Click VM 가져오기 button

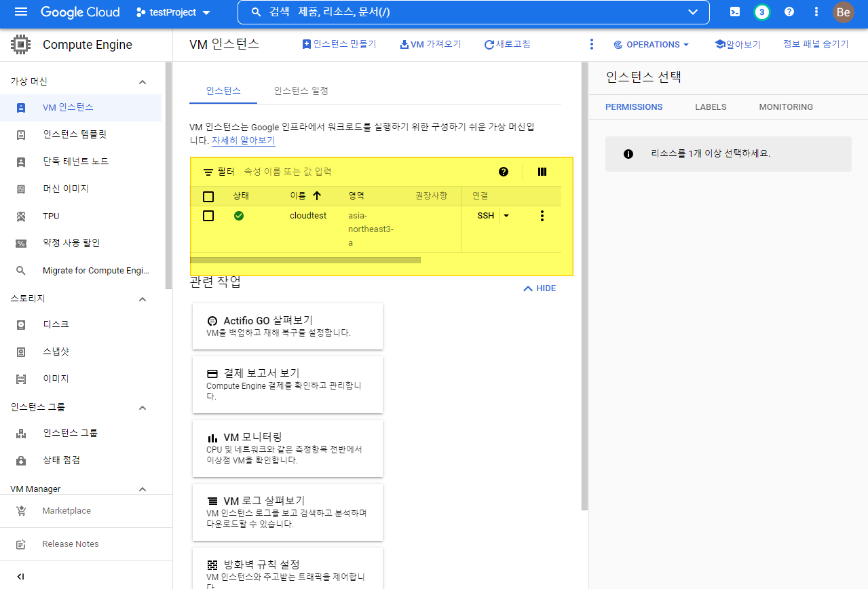tap(430, 44)
